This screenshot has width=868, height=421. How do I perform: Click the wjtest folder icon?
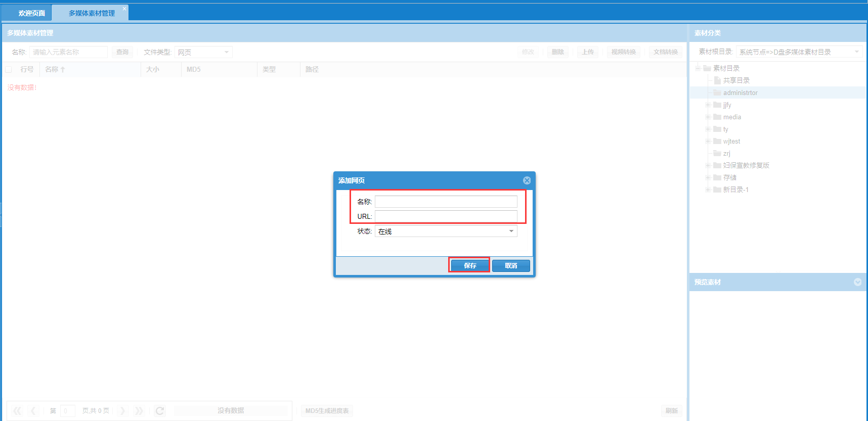coord(717,141)
